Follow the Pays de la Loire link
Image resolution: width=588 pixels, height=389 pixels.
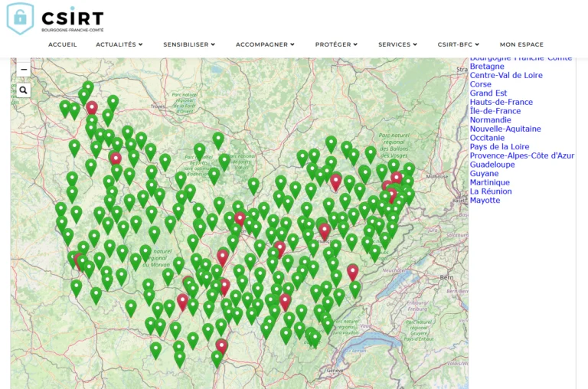click(x=499, y=147)
